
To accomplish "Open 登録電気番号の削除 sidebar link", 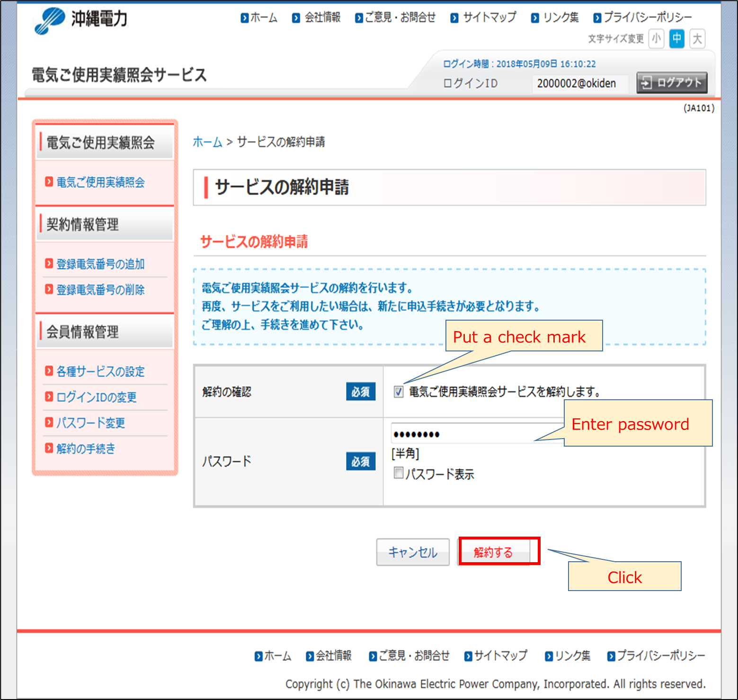I will (x=100, y=290).
